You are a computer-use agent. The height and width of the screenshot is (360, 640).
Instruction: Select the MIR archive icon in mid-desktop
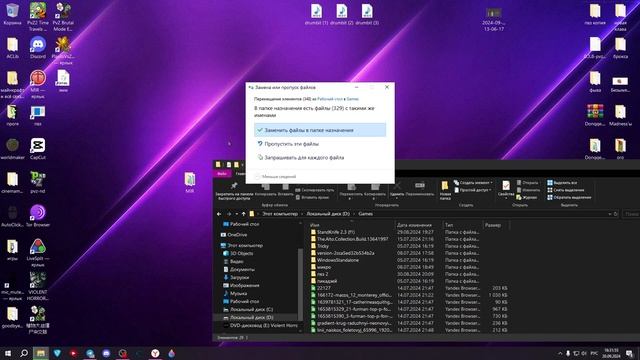point(190,182)
